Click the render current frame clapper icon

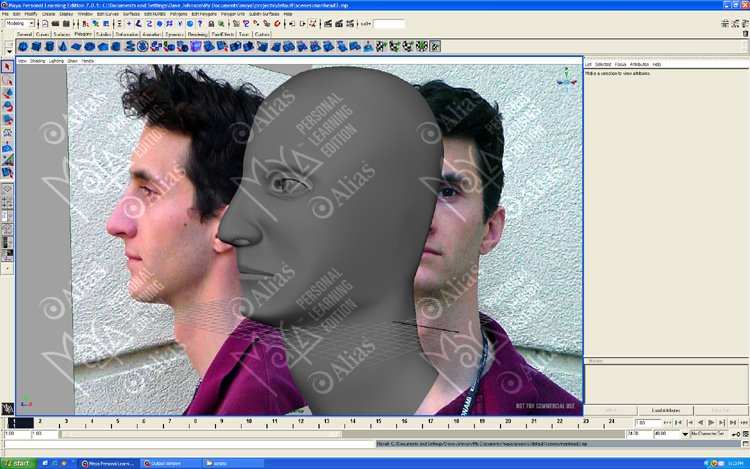tap(328, 23)
